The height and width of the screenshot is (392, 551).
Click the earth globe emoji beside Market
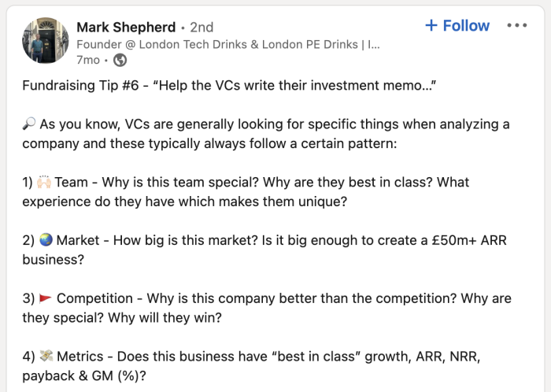click(46, 240)
